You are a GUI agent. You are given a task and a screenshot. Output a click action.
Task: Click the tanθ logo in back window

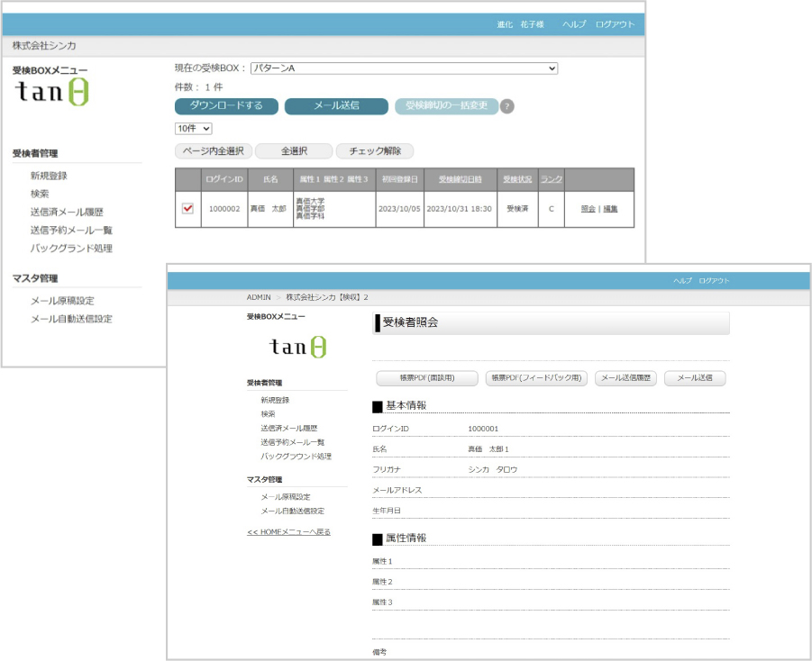(52, 92)
